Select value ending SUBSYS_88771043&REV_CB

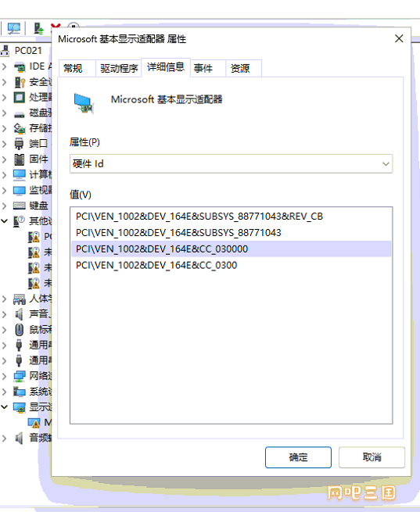(x=231, y=217)
